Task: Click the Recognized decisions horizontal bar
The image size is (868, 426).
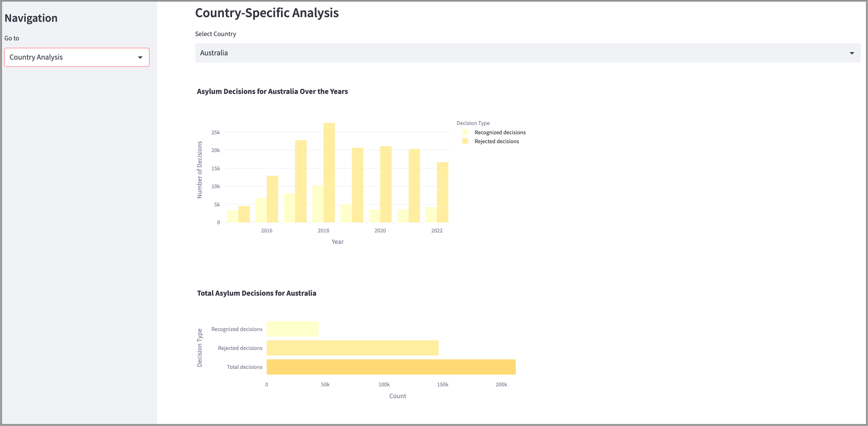Action: click(x=292, y=329)
